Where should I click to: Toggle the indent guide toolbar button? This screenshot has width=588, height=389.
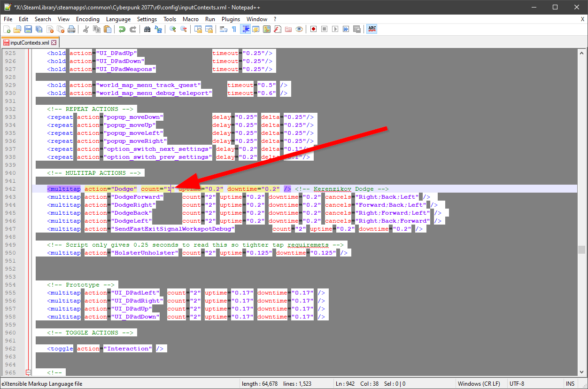(x=245, y=29)
